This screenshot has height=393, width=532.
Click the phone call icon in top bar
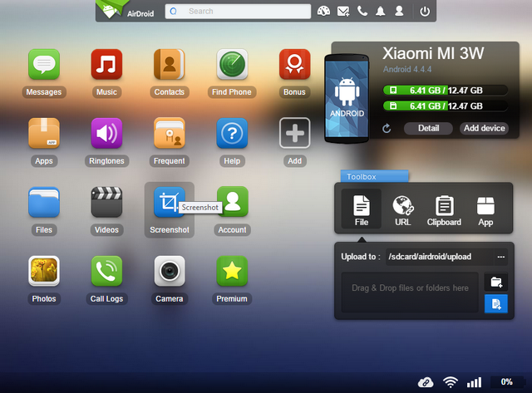[x=362, y=11]
